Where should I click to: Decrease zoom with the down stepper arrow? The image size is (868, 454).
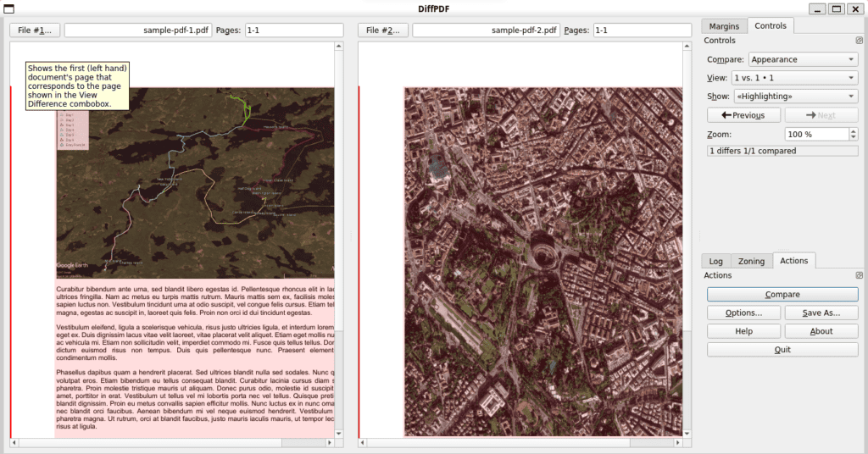coord(853,138)
